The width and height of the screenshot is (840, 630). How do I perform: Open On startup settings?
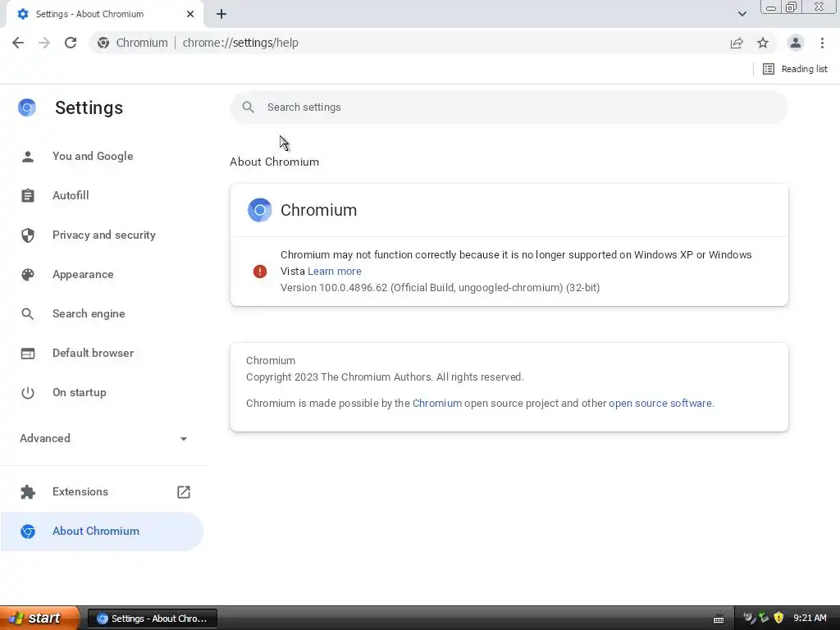point(102,392)
